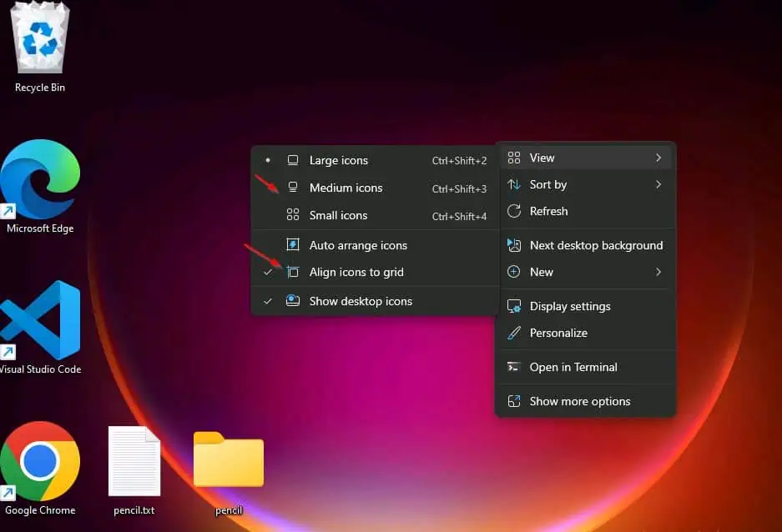Choose Next desktop background
Viewport: 782px width, 532px height.
pos(586,245)
